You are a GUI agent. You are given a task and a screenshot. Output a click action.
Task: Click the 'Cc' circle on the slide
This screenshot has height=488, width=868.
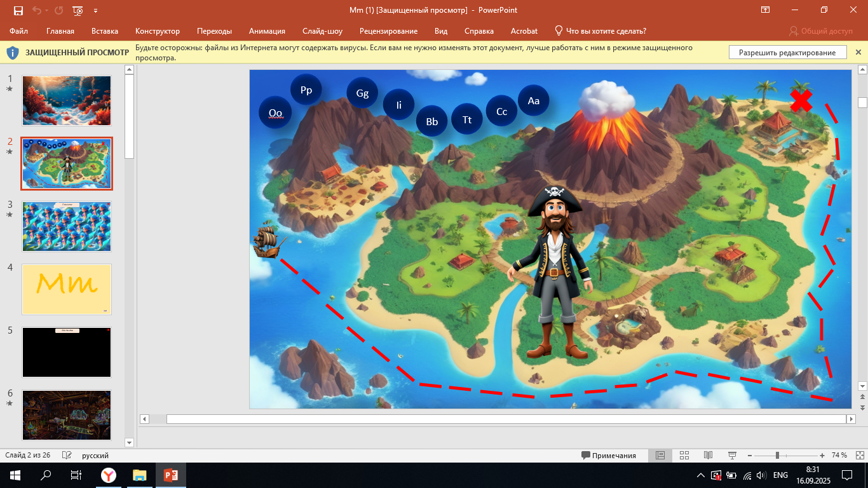click(502, 111)
